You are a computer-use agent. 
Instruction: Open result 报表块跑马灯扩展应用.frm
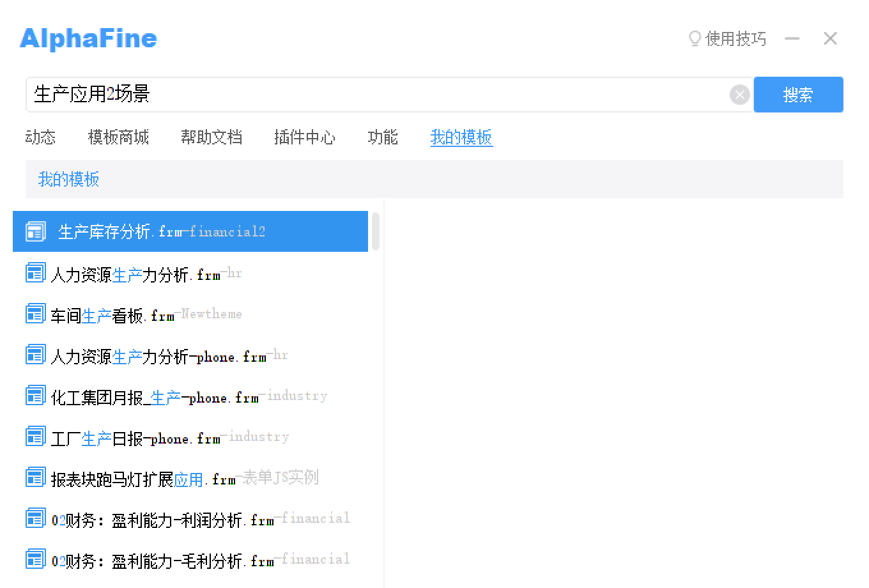[190, 478]
